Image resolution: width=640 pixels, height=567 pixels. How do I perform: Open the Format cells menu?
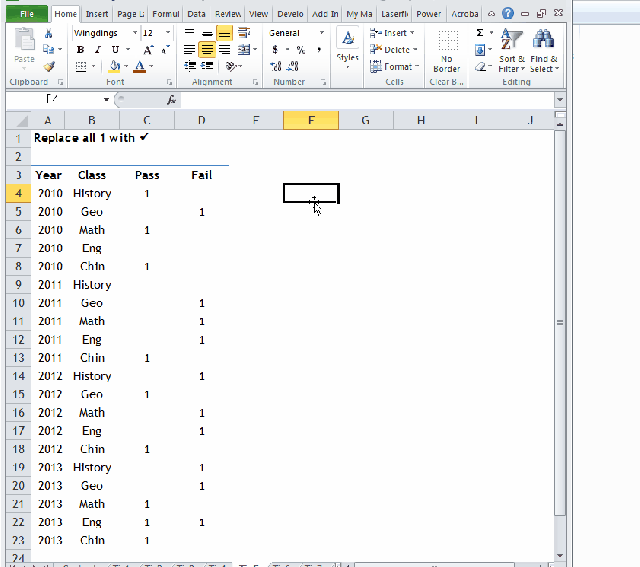[x=394, y=66]
